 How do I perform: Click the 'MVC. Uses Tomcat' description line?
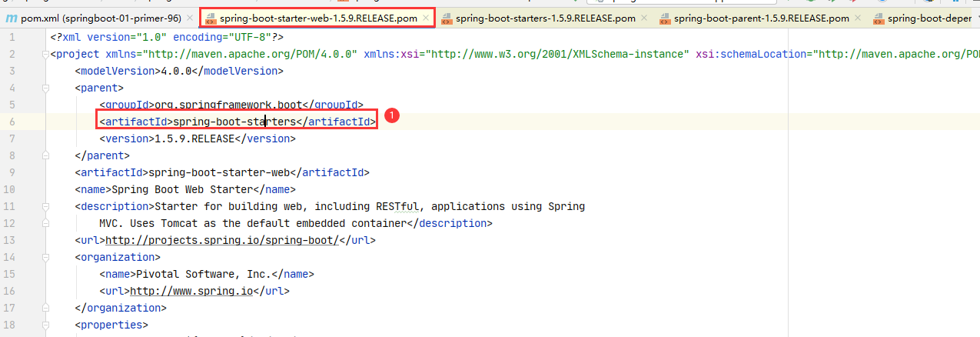[x=253, y=223]
